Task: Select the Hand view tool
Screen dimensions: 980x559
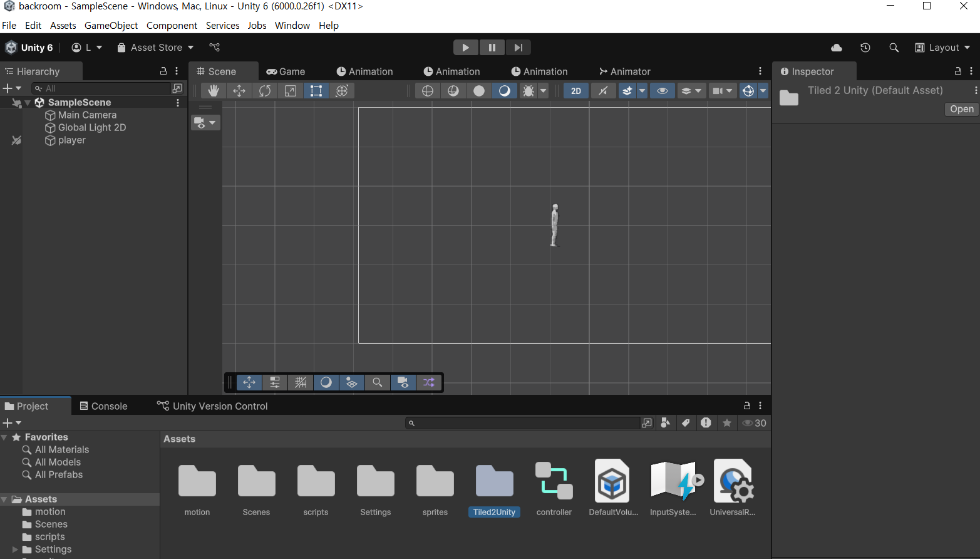Action: [x=214, y=91]
